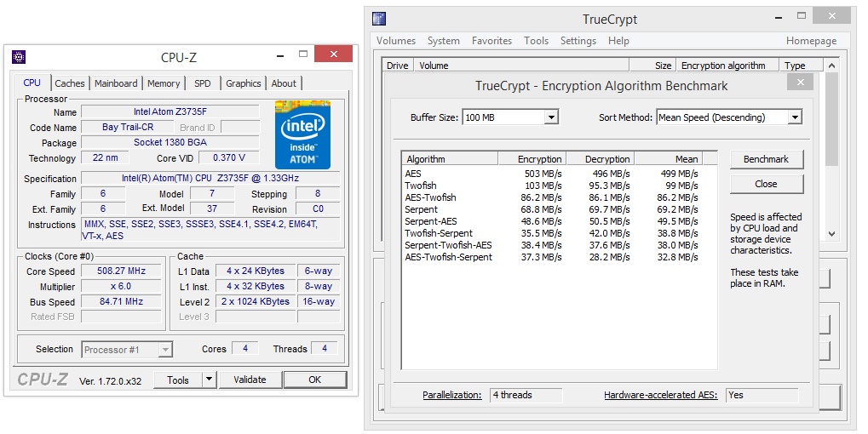
Task: Sort by the Algorithm column header
Action: (450, 158)
